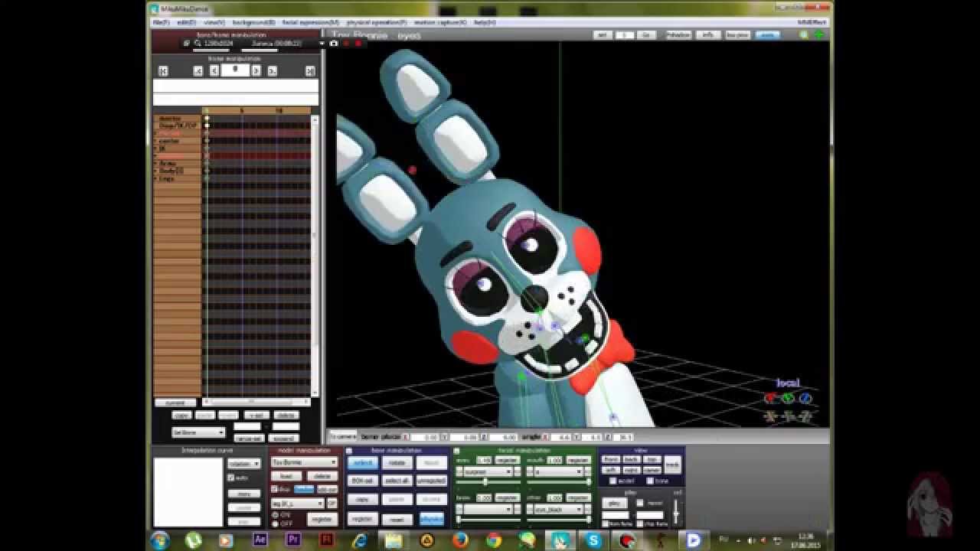The height and width of the screenshot is (551, 980).
Task: Jump to the last frame button
Action: pyautogui.click(x=310, y=70)
